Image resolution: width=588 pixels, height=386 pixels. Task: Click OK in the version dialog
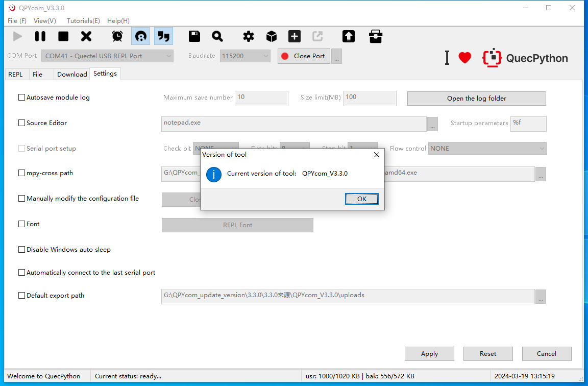pos(362,199)
